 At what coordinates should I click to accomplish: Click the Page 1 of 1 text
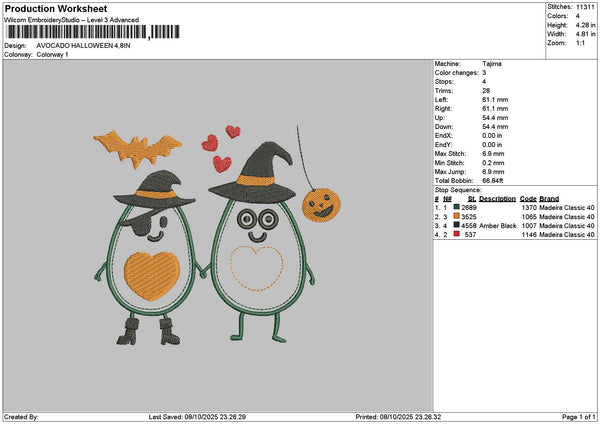(x=579, y=417)
